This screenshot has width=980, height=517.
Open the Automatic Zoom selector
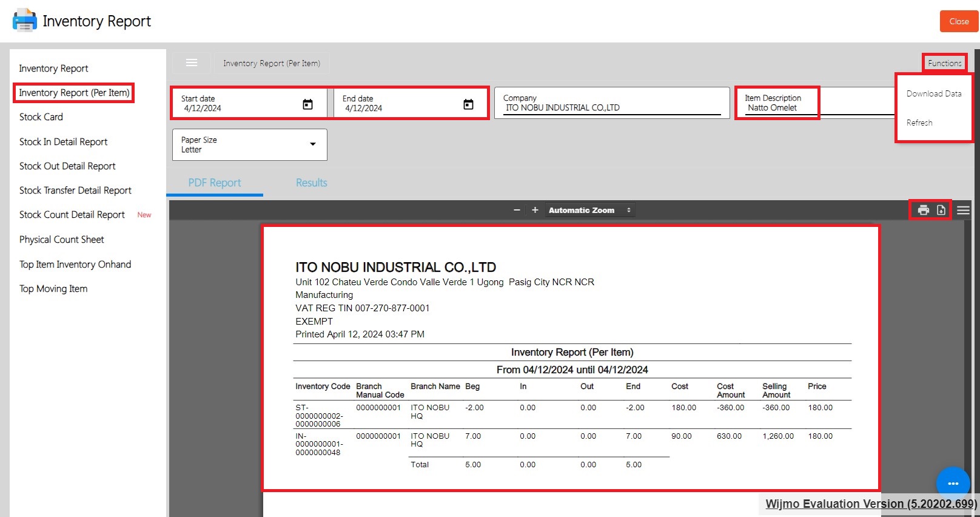click(x=589, y=210)
